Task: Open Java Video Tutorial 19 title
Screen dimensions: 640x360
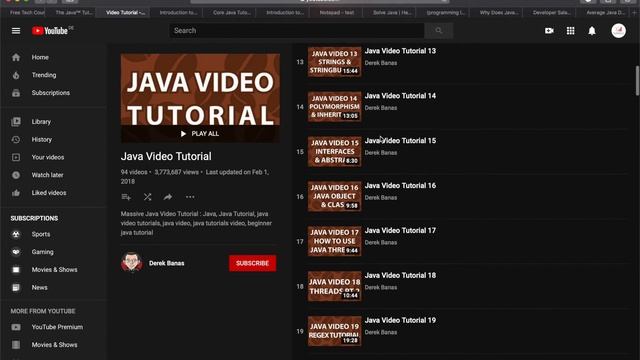Action: 400,320
